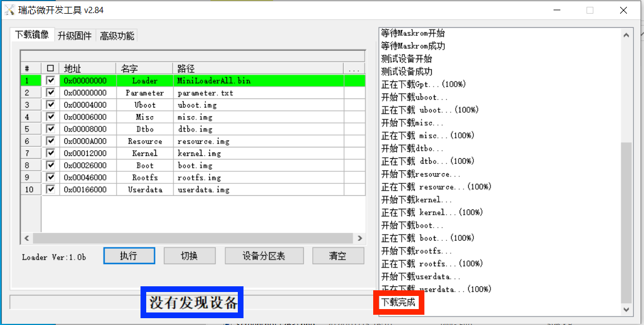Minimize the 瑞芯微开发工具 window
The width and height of the screenshot is (644, 325).
pos(556,10)
